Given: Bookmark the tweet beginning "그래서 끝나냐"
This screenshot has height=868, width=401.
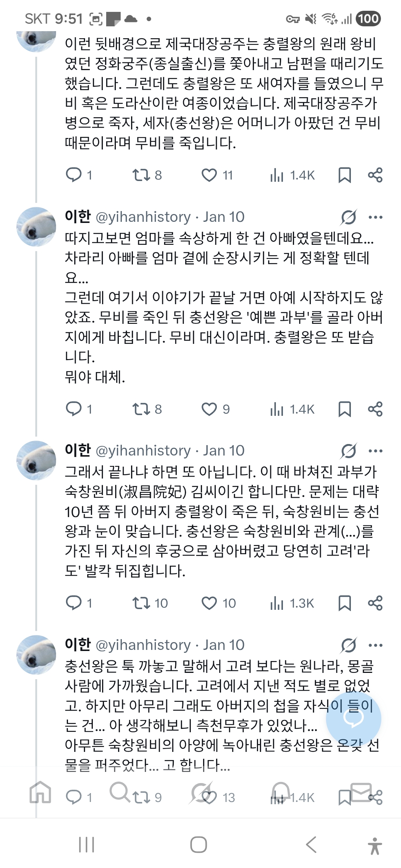Looking at the screenshot, I should pyautogui.click(x=345, y=603).
